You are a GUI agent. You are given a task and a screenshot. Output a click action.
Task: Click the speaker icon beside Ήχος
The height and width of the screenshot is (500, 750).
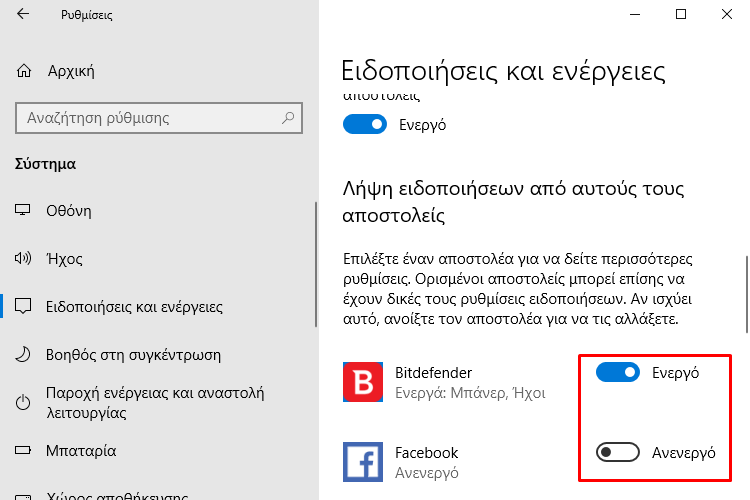[x=22, y=258]
